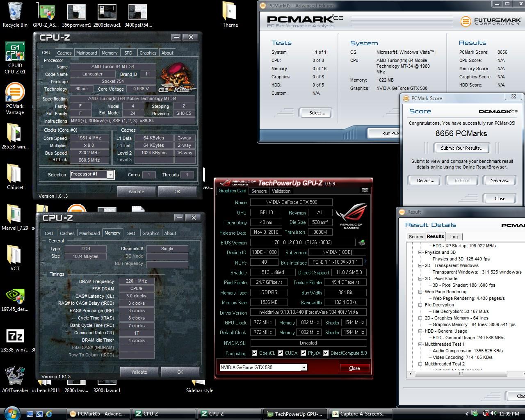
Task: Toggle the OpenCL checkbox in GPU-Z
Action: pyautogui.click(x=254, y=353)
